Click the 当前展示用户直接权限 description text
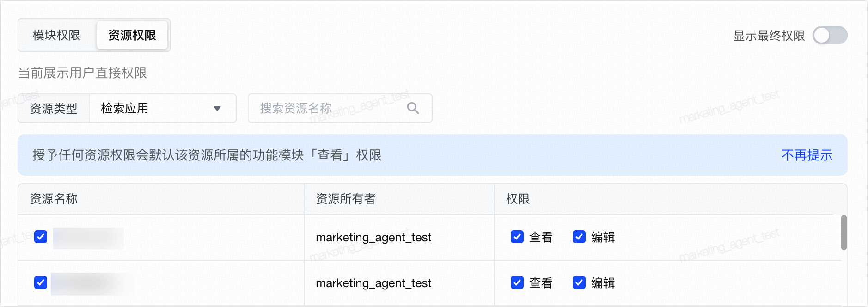Viewport: 868px width, 307px height. (x=82, y=73)
